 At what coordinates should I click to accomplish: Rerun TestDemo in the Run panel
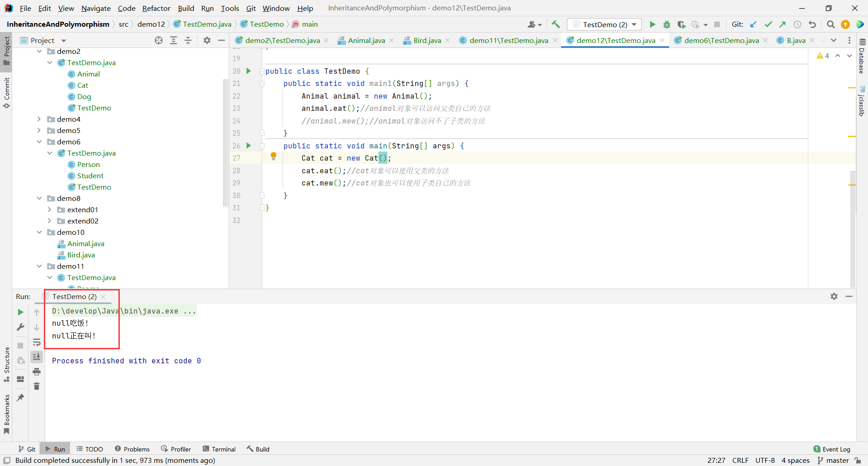(x=20, y=312)
